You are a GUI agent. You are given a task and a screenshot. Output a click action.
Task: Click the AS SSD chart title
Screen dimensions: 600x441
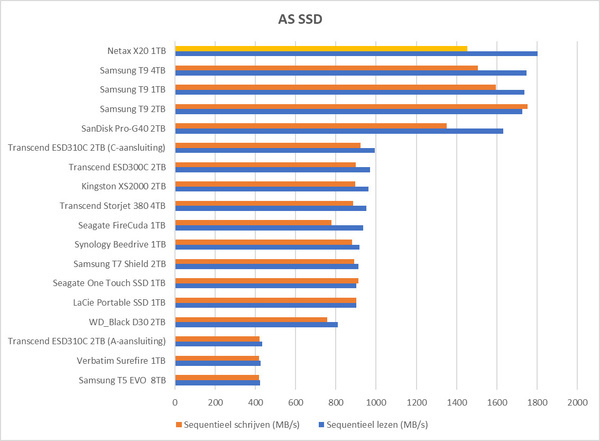tap(300, 19)
